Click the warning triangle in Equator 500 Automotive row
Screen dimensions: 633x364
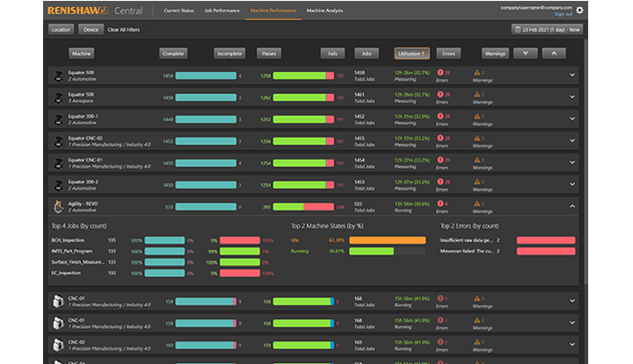(477, 73)
